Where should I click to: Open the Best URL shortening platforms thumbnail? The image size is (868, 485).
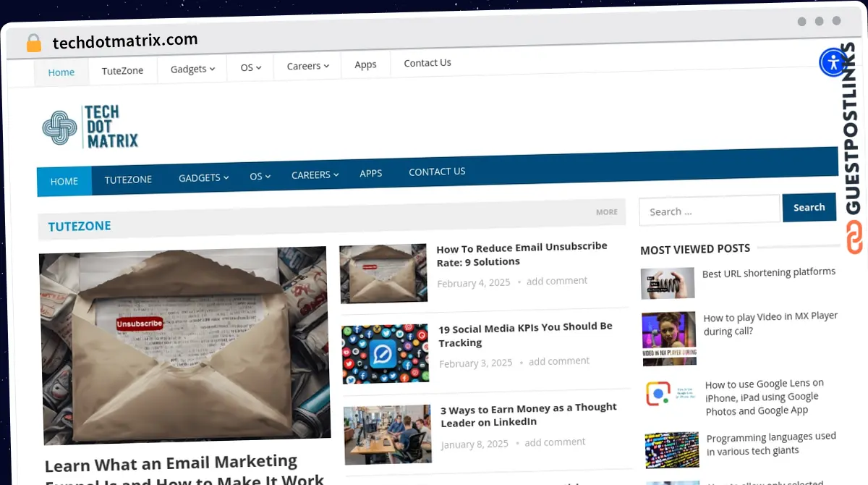point(667,283)
